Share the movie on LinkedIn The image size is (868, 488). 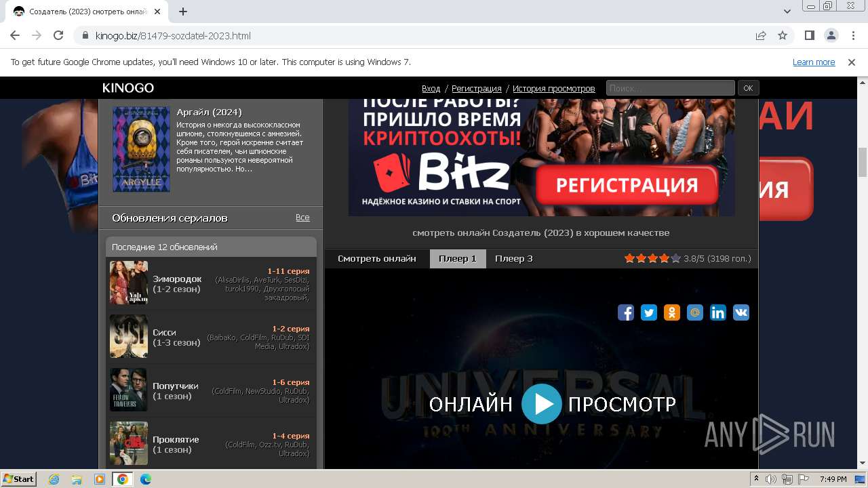tap(718, 312)
